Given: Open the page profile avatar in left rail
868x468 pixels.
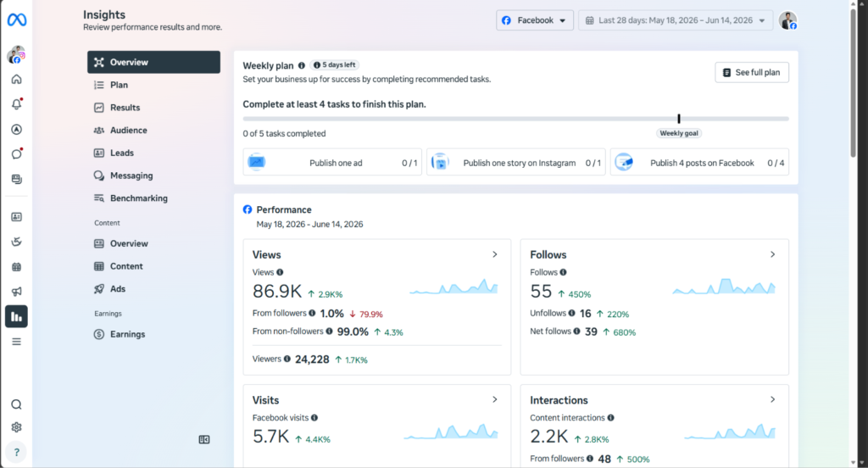Looking at the screenshot, I should coord(17,54).
